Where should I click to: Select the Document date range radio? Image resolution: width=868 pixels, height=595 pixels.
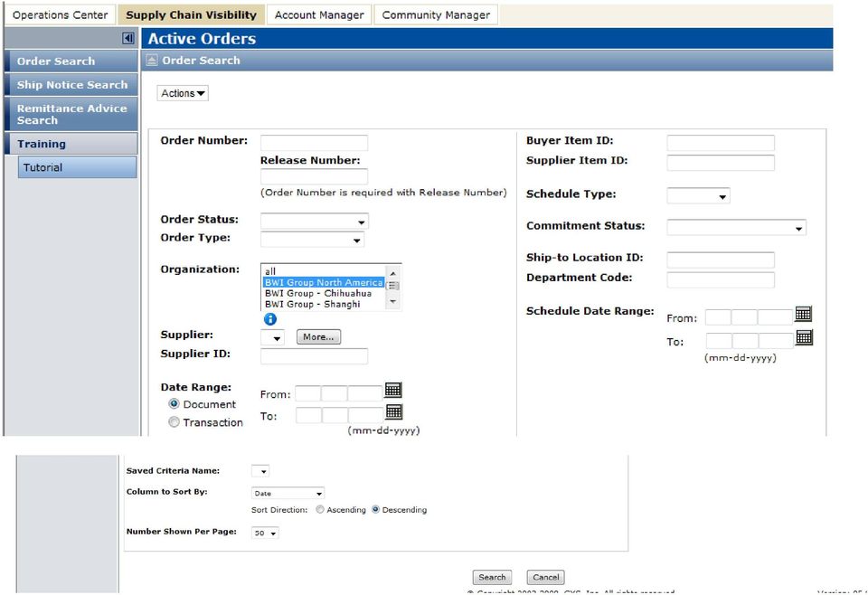174,403
